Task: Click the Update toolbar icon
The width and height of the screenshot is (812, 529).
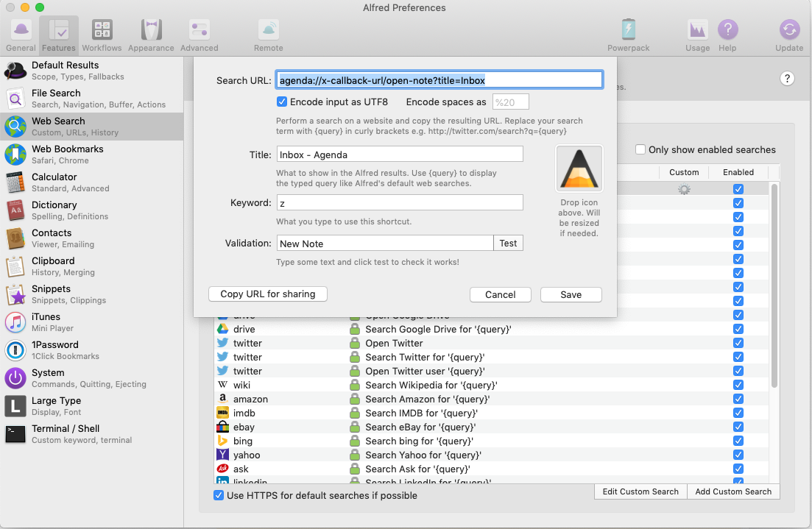Action: pos(789,35)
